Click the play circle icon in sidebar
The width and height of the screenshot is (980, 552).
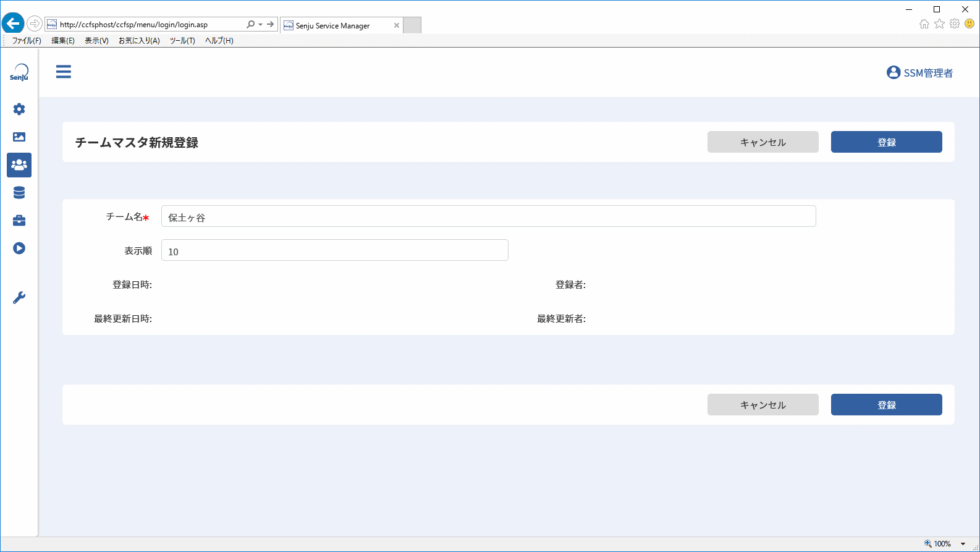coord(19,248)
